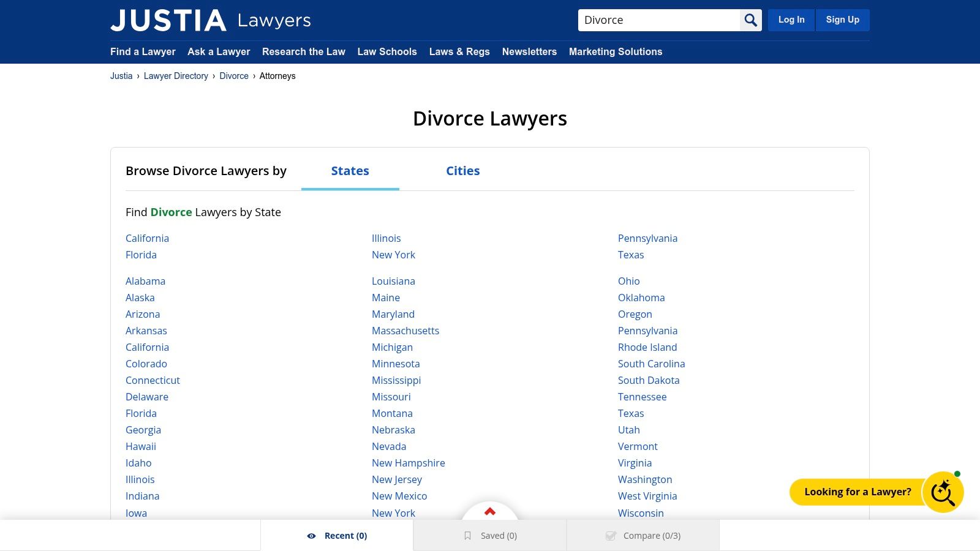
Task: Select Colorado state link
Action: point(146,364)
